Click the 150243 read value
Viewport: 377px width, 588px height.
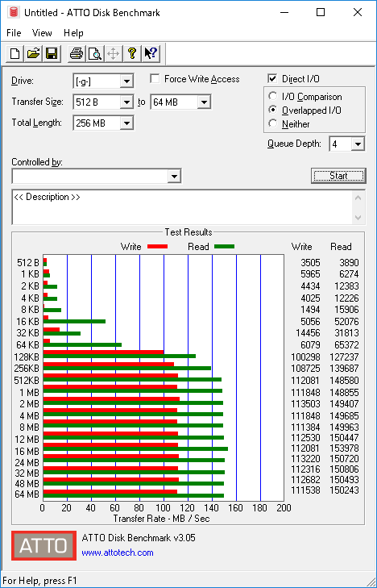coord(344,490)
